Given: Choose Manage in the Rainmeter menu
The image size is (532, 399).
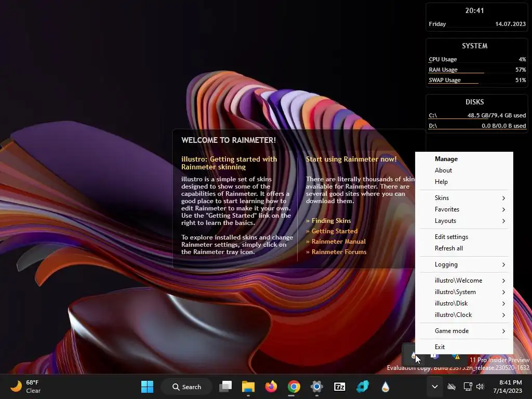Looking at the screenshot, I should [x=464, y=159].
